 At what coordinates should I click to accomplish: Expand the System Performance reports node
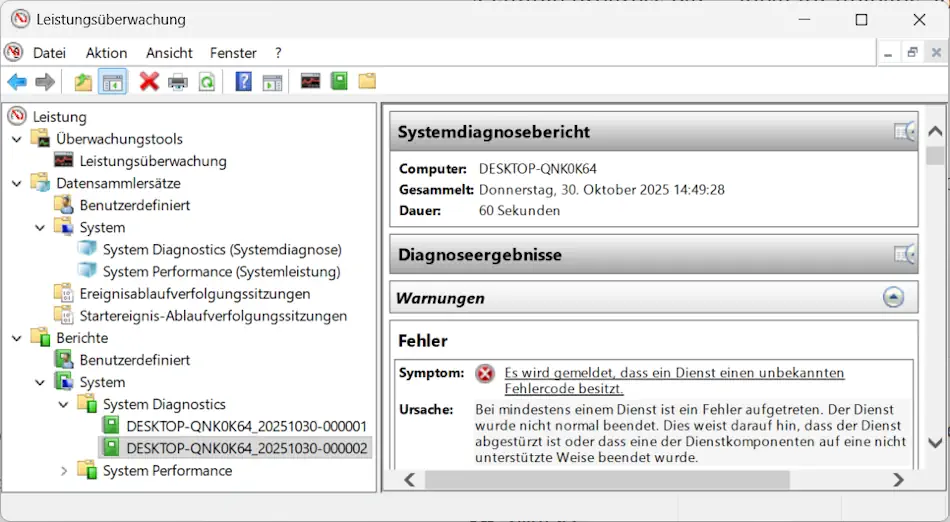(64, 471)
